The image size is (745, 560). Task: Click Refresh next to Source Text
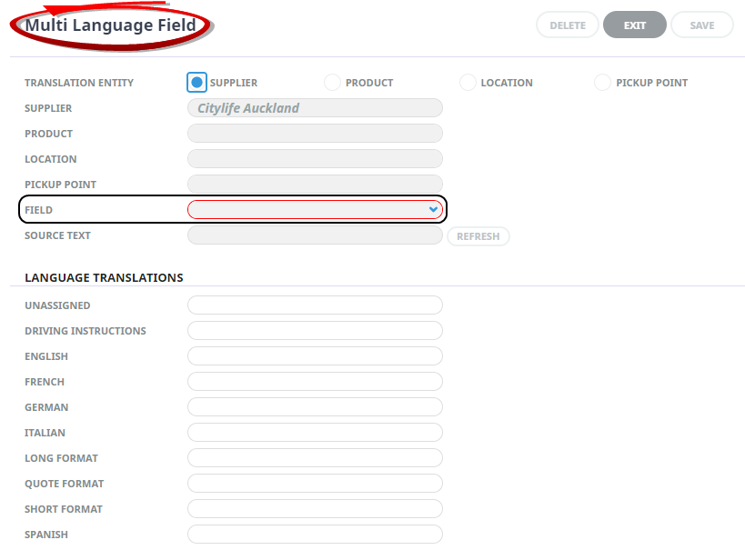tap(478, 236)
